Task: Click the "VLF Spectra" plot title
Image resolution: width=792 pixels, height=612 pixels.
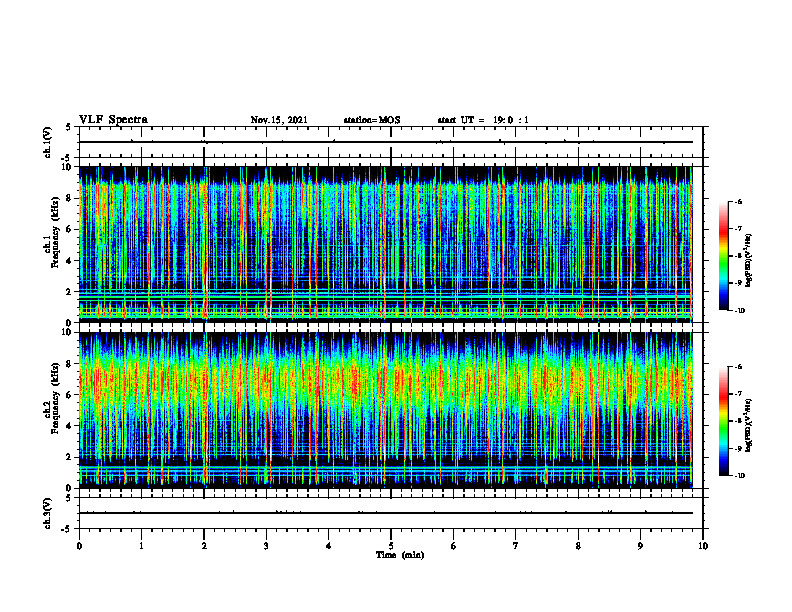Action: click(113, 120)
